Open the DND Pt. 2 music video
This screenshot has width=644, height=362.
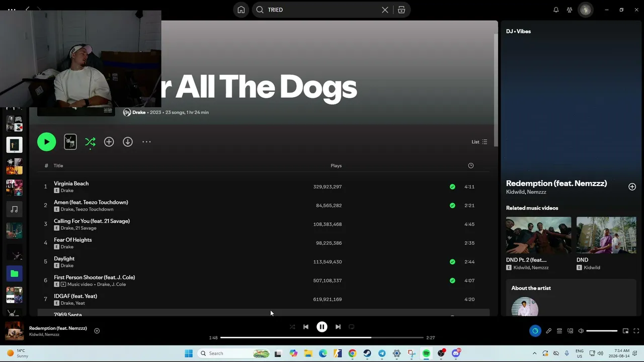click(538, 235)
